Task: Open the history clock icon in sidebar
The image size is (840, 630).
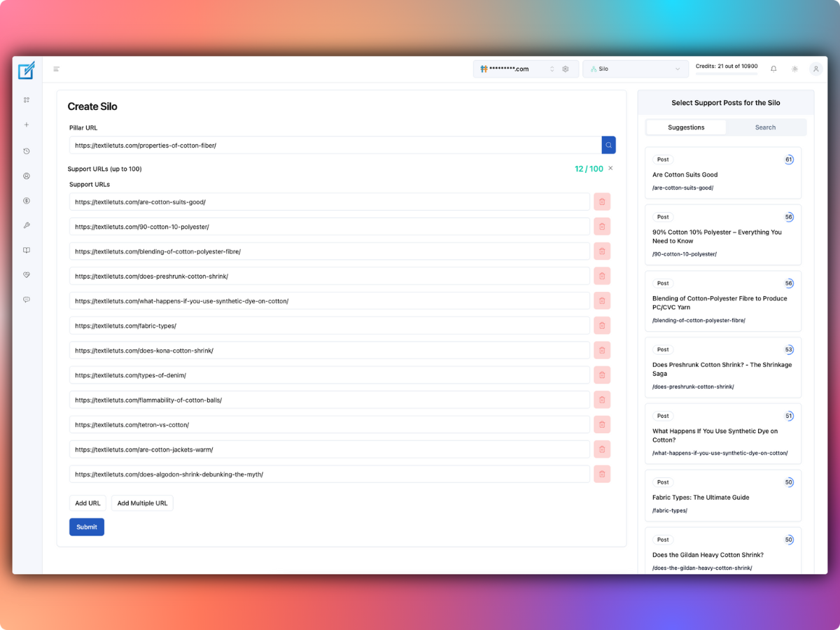Action: click(x=27, y=151)
